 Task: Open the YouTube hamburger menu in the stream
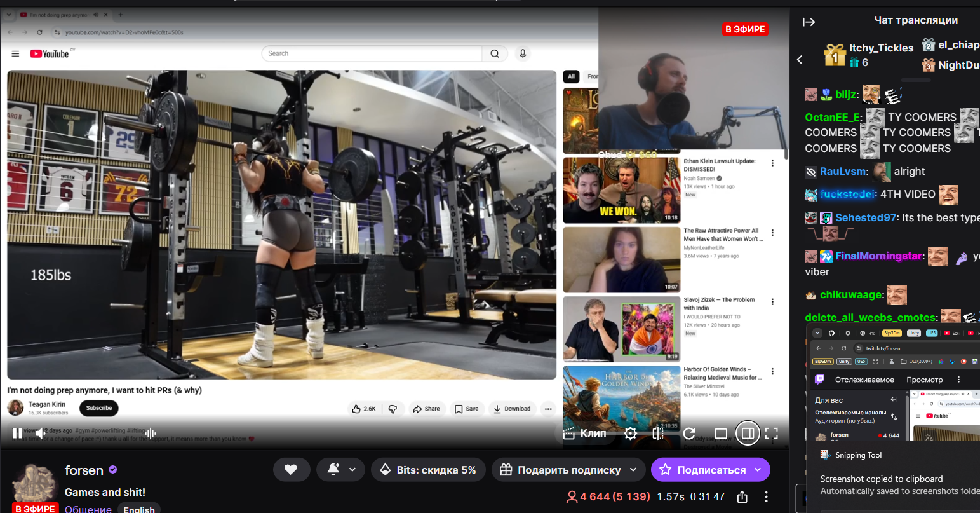click(16, 54)
